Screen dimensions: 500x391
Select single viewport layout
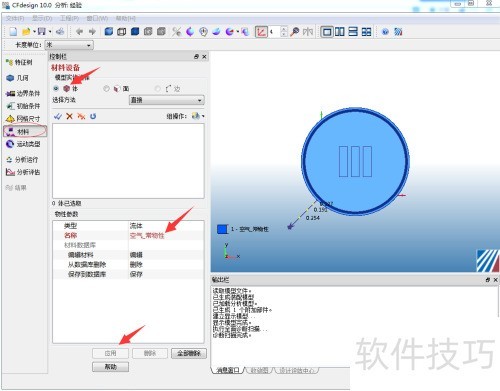327,32
